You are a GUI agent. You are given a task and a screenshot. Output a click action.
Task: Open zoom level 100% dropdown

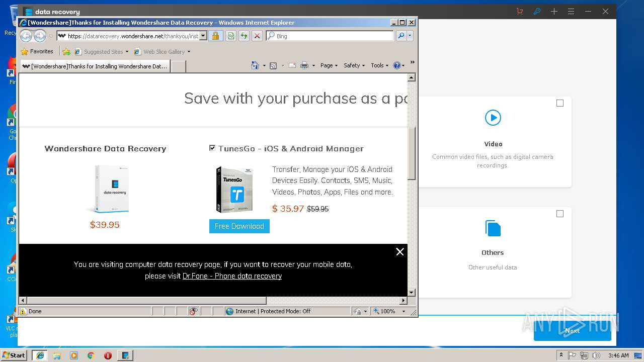coord(403,311)
